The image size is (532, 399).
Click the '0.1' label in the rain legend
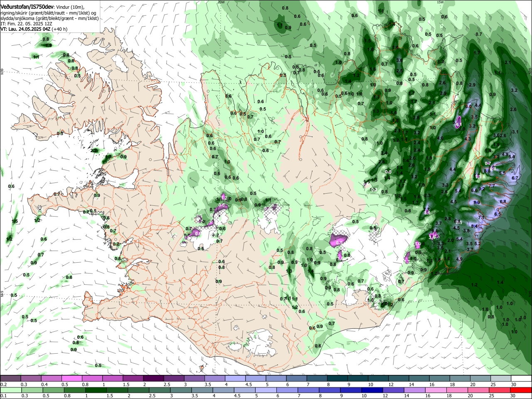click(x=3, y=396)
